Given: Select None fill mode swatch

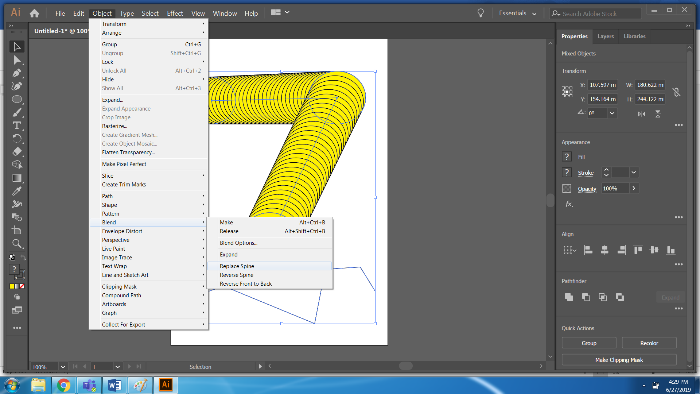Looking at the screenshot, I should click(22, 286).
